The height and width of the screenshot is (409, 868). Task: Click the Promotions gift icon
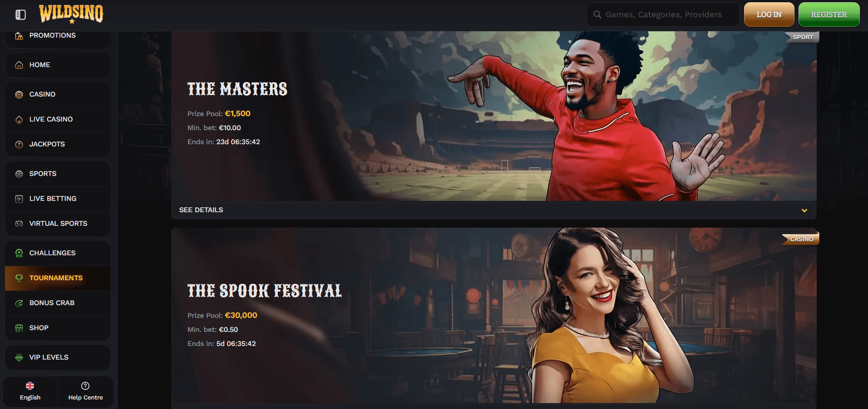19,36
